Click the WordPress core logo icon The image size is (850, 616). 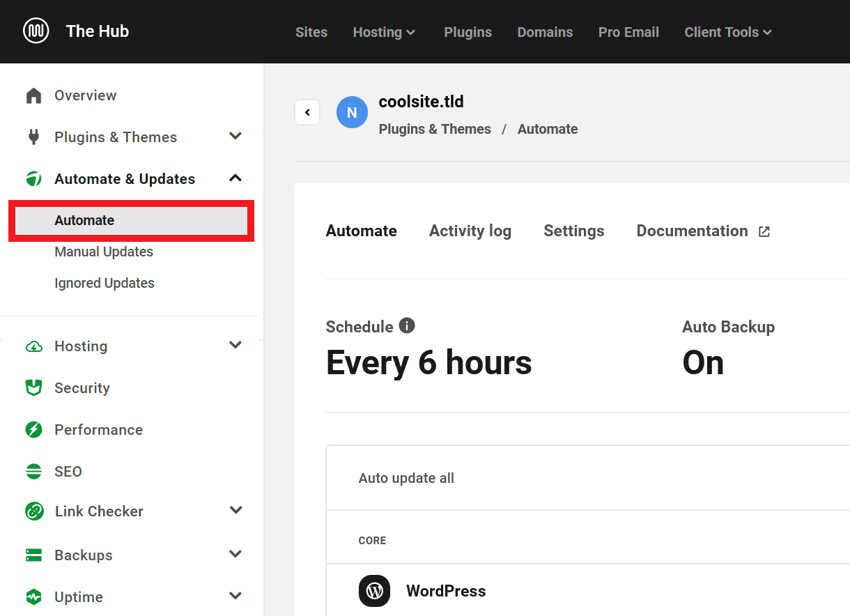pos(375,591)
